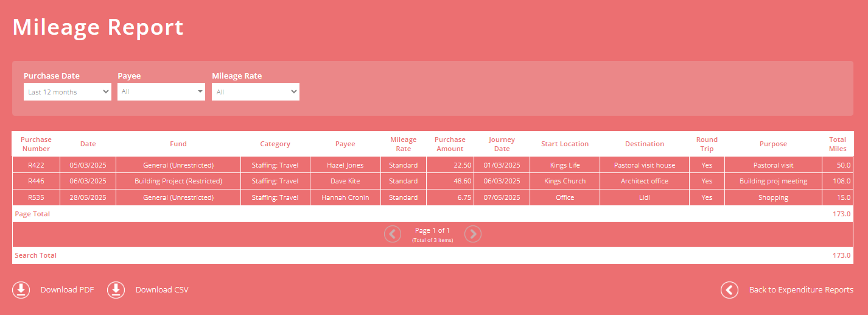Click purchase amount 22.50

coord(462,165)
